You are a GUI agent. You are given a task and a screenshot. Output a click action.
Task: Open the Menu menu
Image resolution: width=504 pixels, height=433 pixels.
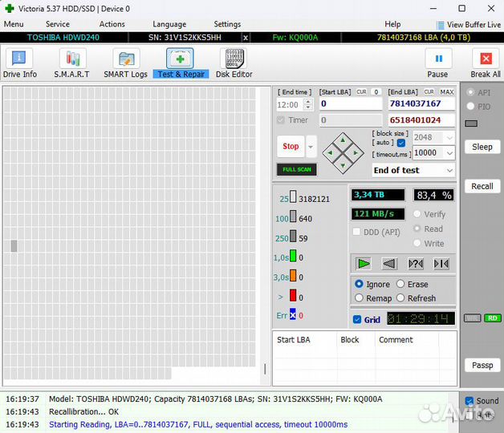pyautogui.click(x=14, y=24)
